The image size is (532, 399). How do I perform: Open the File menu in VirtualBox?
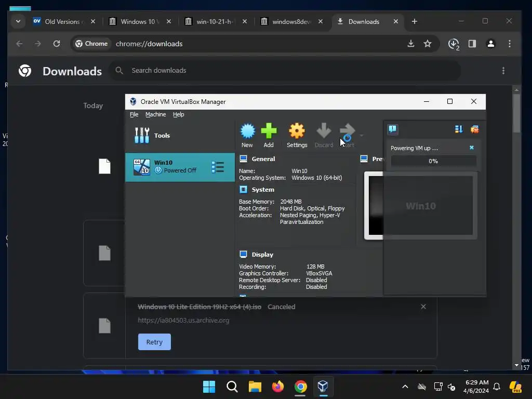[x=134, y=114]
